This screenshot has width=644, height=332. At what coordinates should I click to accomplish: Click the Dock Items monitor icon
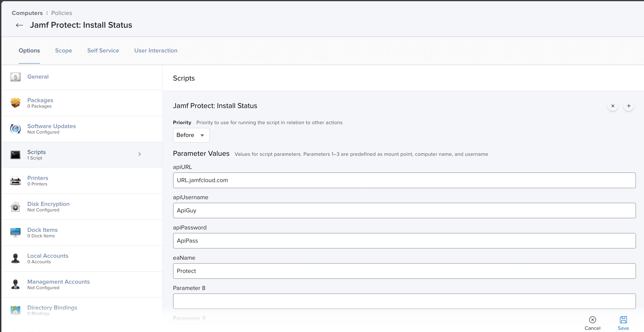[16, 233]
